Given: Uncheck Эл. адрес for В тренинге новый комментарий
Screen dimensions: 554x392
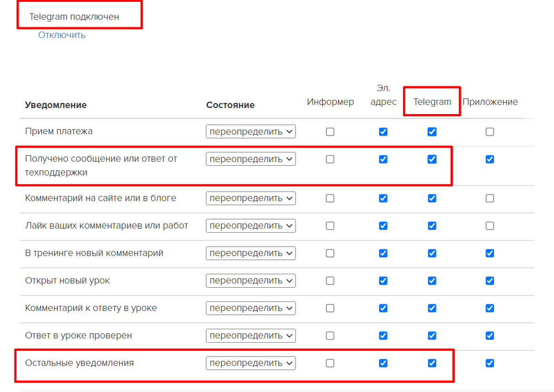Looking at the screenshot, I should click(383, 253).
